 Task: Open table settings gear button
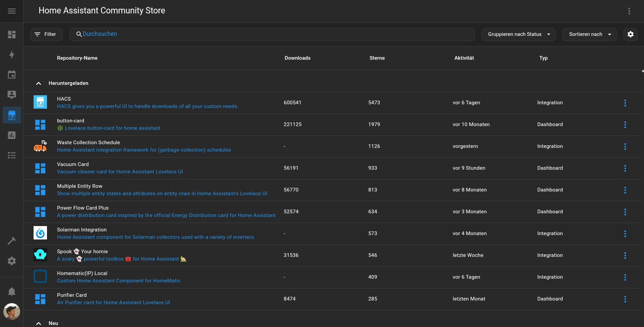pyautogui.click(x=631, y=34)
